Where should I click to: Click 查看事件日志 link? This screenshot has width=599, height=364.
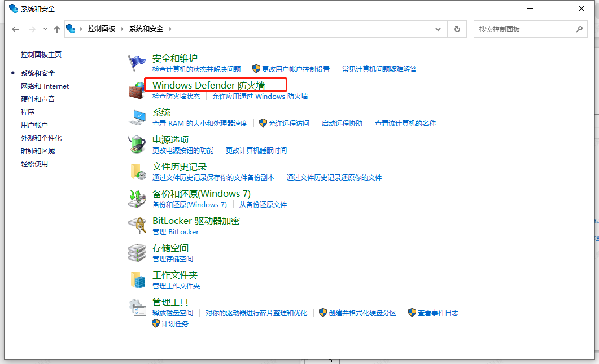pos(438,313)
